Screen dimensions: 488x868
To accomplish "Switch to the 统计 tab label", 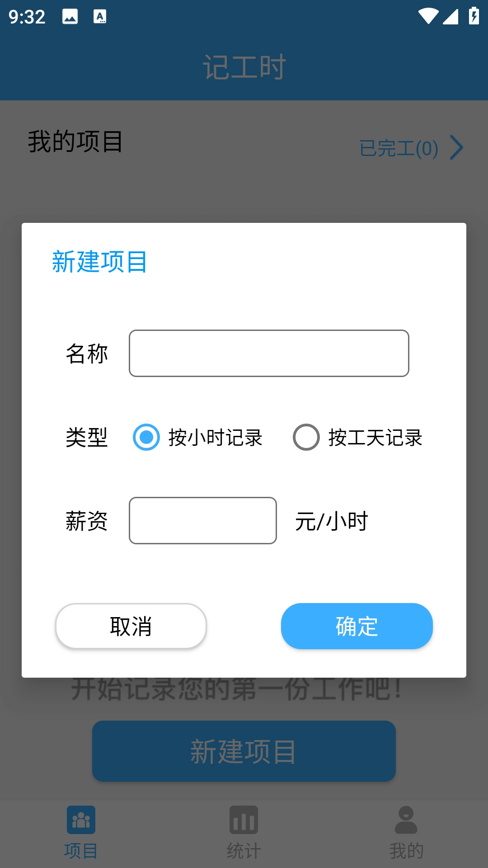I will [244, 851].
